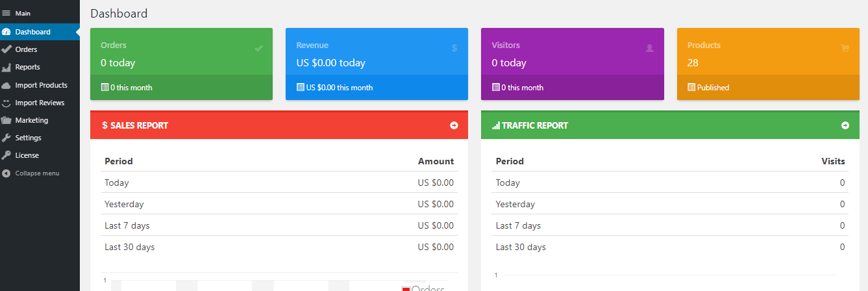Screen dimensions: 868x291
Task: Click the Import Reviews smiley icon
Action: tap(6, 103)
